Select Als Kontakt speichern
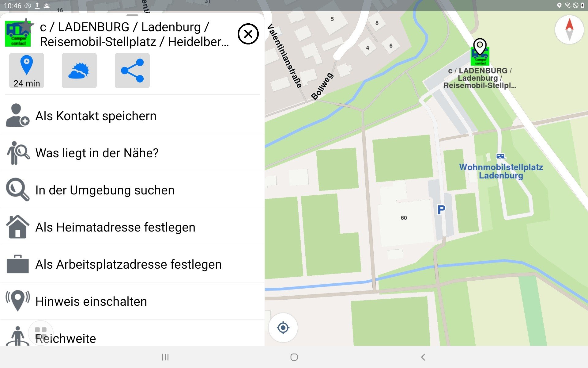 (x=132, y=116)
